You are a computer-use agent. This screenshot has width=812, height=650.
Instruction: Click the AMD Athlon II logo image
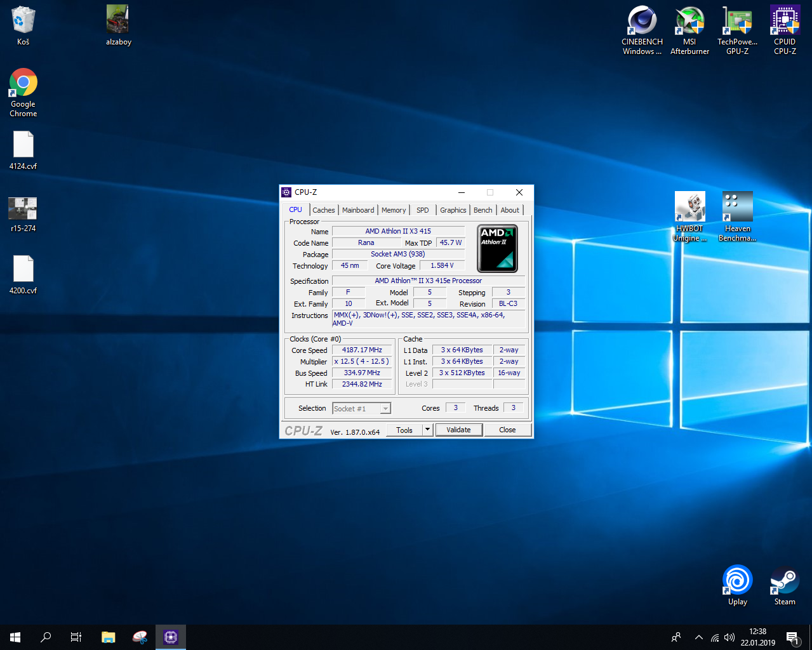[x=497, y=249]
